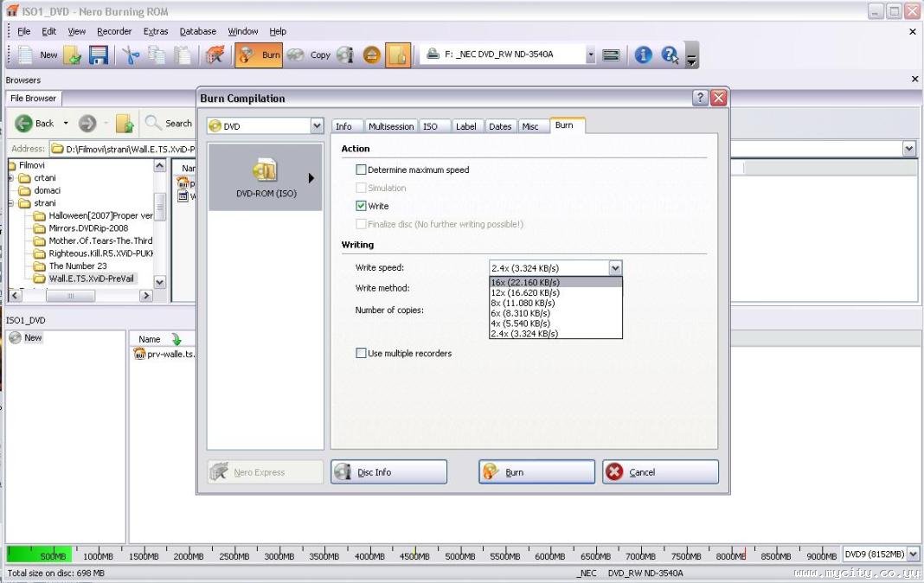924x583 pixels.
Task: Click the Cancel button in dialog
Action: pyautogui.click(x=661, y=472)
